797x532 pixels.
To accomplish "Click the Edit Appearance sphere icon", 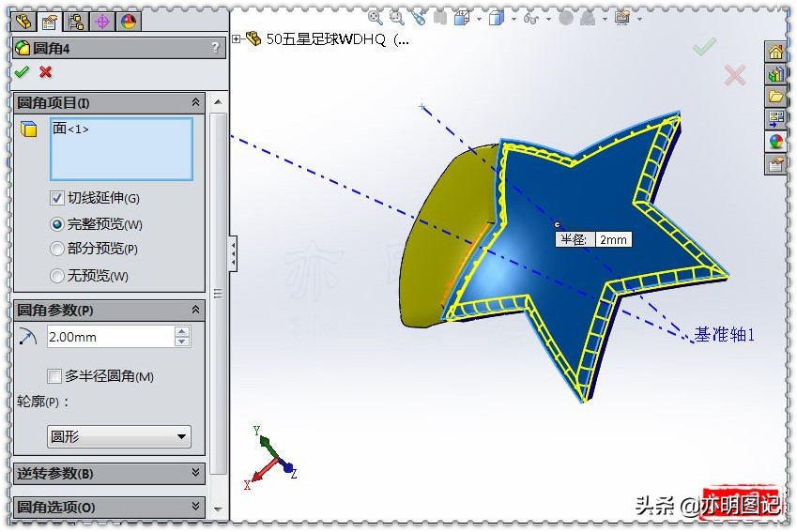I will (x=566, y=18).
